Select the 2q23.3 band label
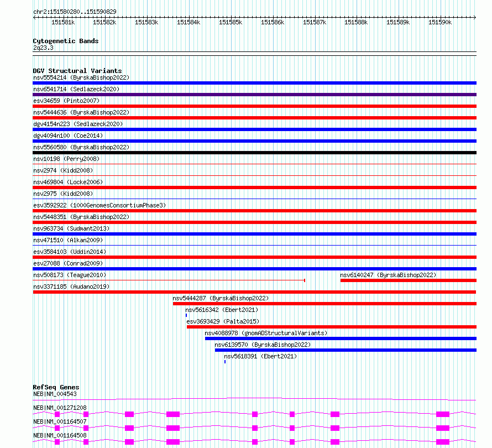 43,48
